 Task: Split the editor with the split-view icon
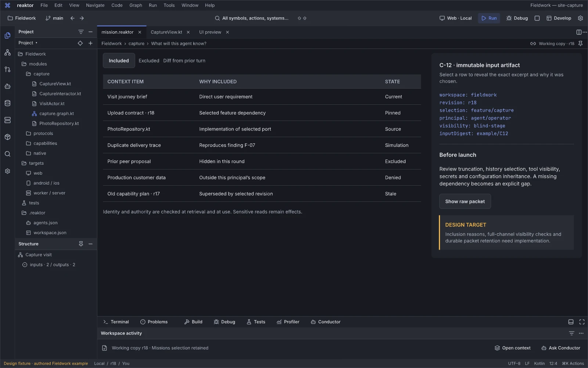[x=578, y=32]
